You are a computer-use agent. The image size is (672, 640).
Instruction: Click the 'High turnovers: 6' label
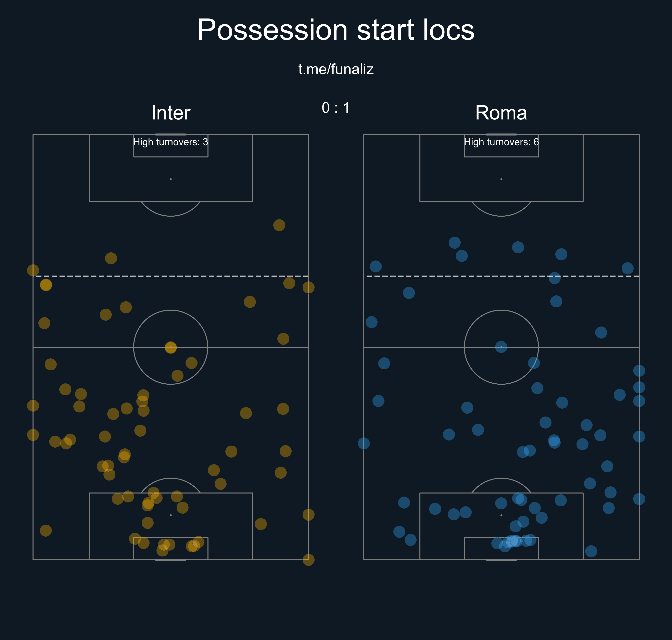[501, 142]
